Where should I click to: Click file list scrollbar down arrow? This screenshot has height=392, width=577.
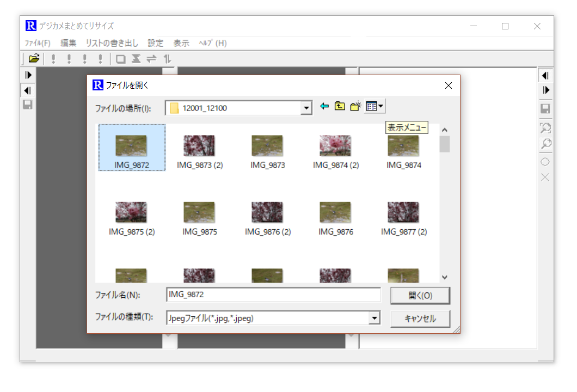pyautogui.click(x=445, y=277)
